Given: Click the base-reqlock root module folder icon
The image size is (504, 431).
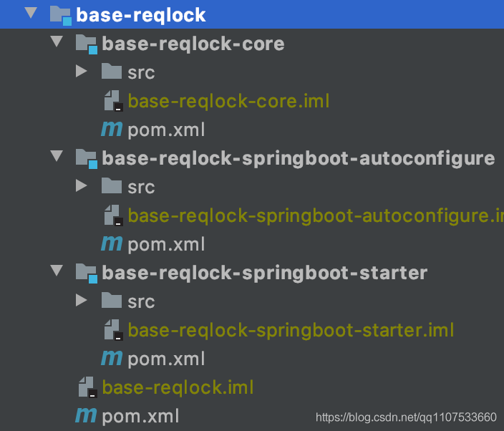Looking at the screenshot, I should pos(61,16).
